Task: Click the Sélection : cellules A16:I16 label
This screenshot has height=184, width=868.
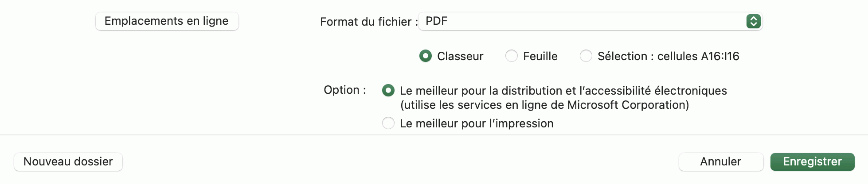Action: [668, 56]
